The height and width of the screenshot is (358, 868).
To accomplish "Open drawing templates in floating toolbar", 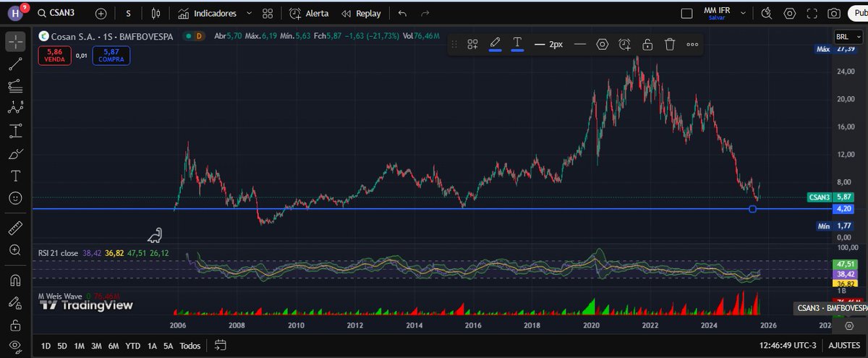I will click(x=472, y=44).
